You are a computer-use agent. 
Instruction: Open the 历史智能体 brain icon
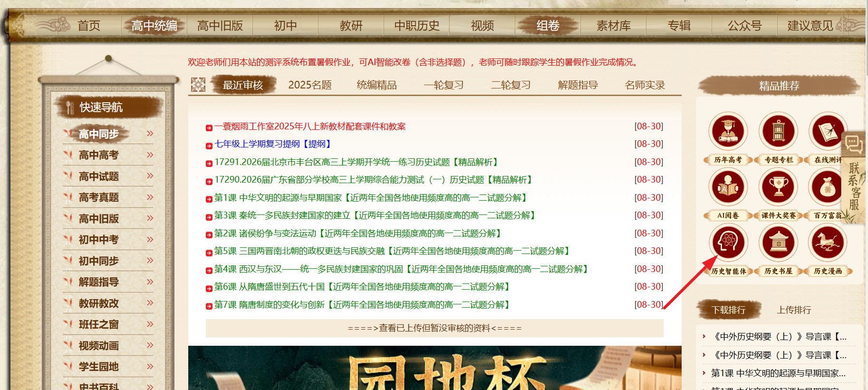tap(728, 243)
